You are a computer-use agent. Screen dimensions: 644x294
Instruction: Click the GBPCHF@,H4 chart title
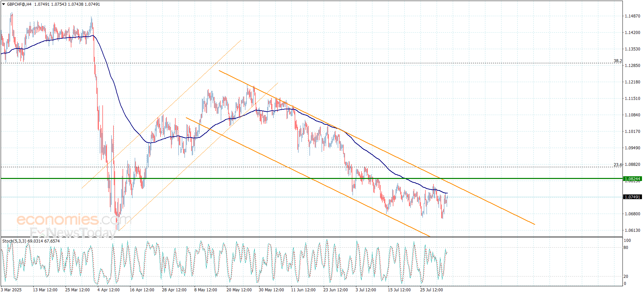[x=19, y=4]
